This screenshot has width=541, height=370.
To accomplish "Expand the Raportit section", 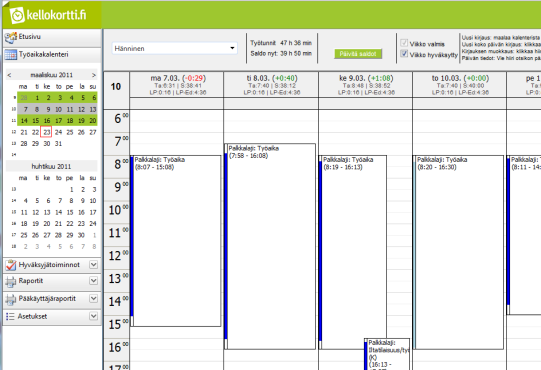I will tap(94, 281).
